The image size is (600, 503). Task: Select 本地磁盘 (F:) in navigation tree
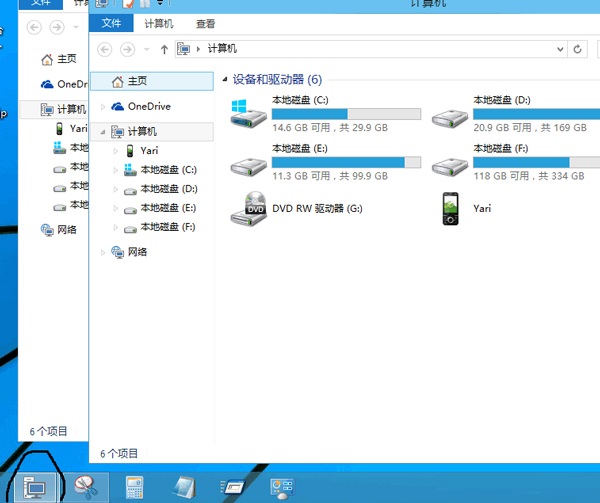(x=168, y=227)
